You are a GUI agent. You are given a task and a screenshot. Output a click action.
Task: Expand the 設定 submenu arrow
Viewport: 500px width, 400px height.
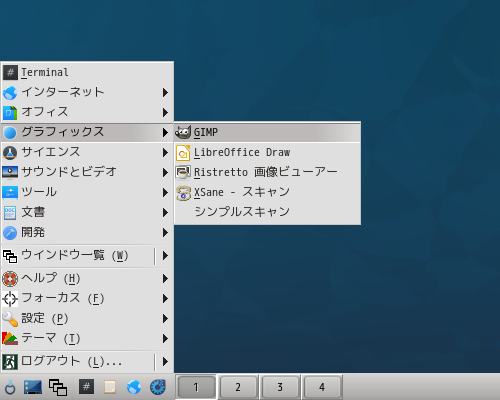165,318
